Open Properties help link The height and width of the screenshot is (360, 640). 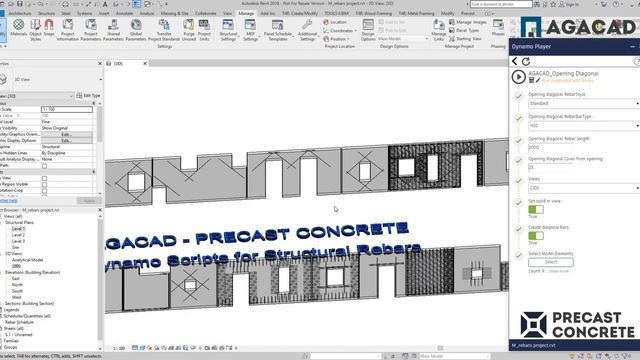click(x=9, y=200)
